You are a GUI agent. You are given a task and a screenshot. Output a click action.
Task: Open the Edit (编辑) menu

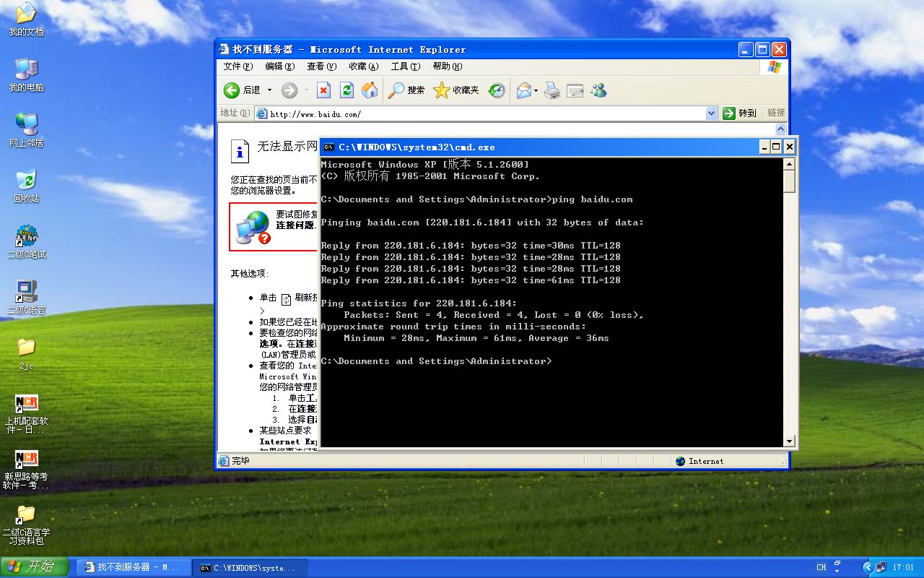(279, 66)
